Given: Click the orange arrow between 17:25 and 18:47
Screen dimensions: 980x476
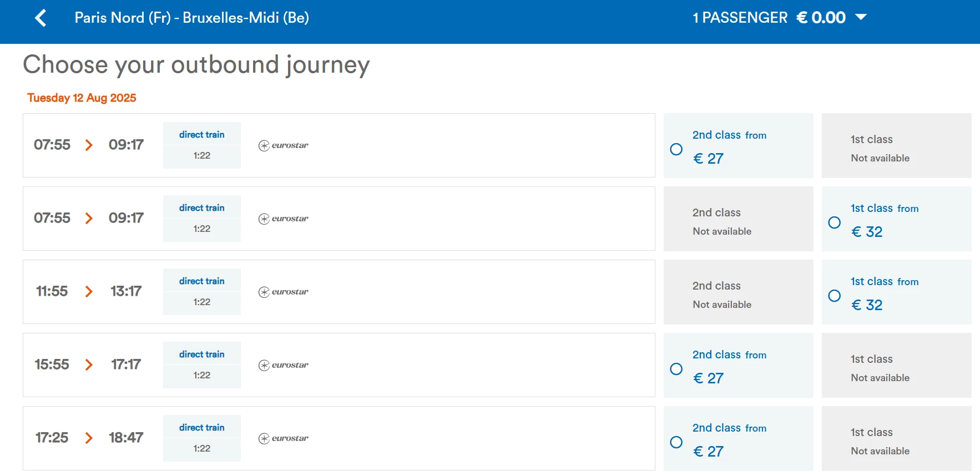Looking at the screenshot, I should (x=89, y=438).
